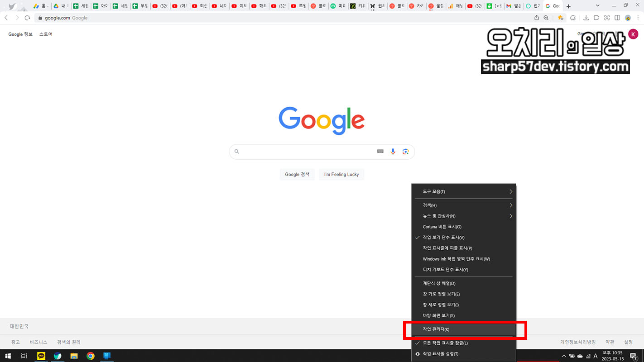Click the Task View icon on taskbar
The image size is (644, 362).
tap(24, 356)
